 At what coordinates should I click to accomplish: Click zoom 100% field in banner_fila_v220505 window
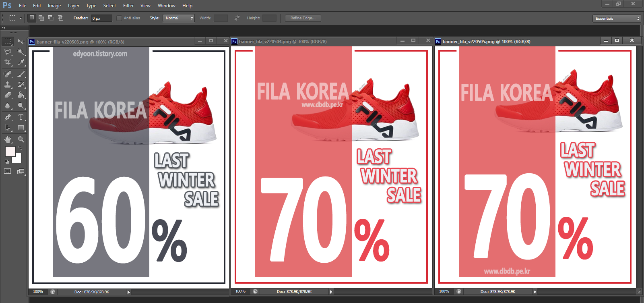(x=444, y=291)
